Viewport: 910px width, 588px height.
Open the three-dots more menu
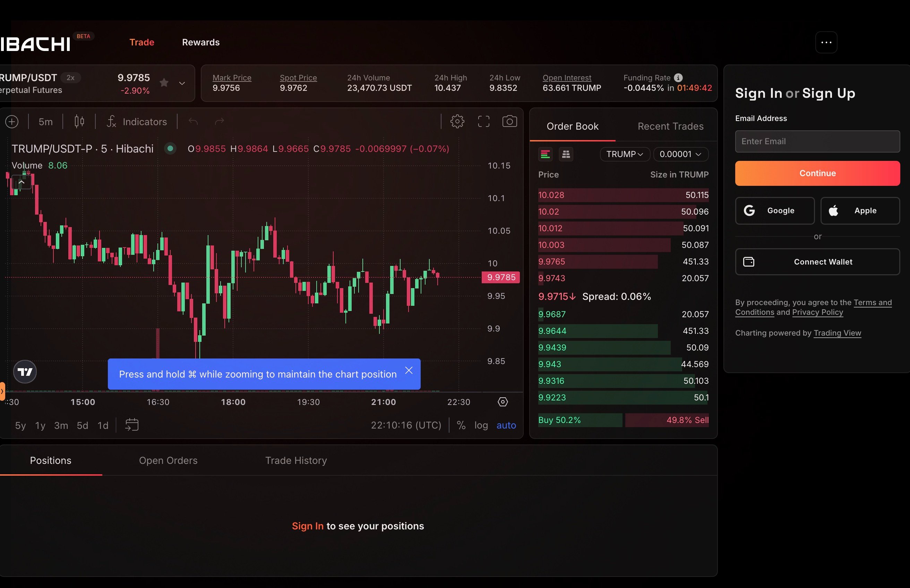(826, 42)
